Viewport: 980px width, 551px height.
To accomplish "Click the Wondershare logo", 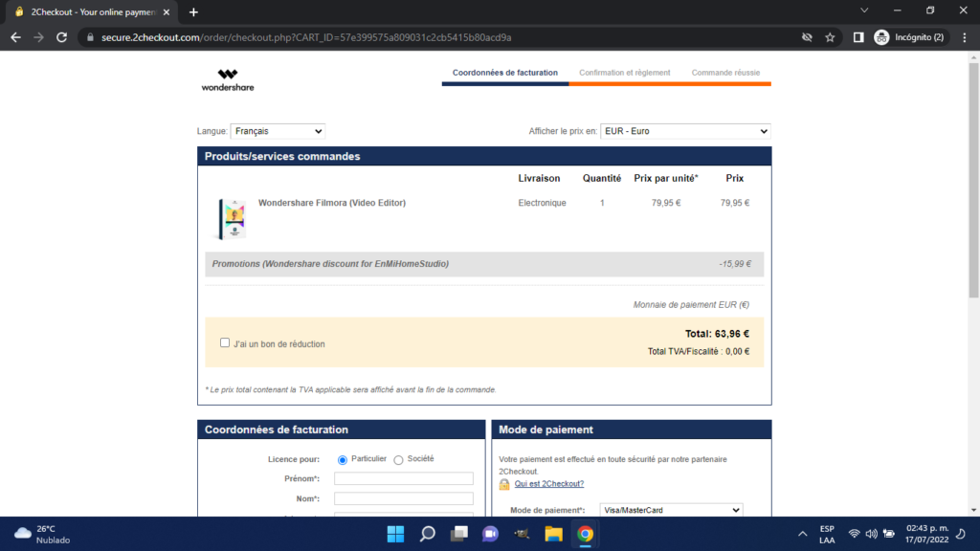I will [228, 80].
